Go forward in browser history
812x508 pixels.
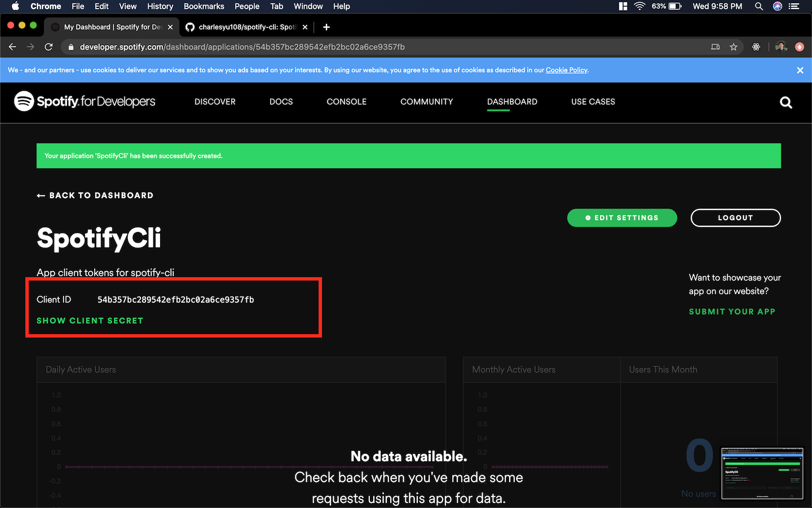click(30, 47)
